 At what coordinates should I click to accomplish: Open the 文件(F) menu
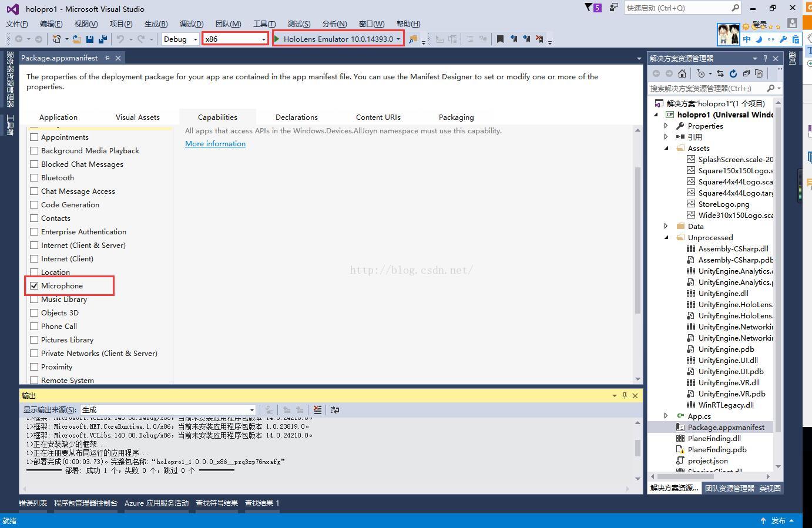[x=17, y=23]
